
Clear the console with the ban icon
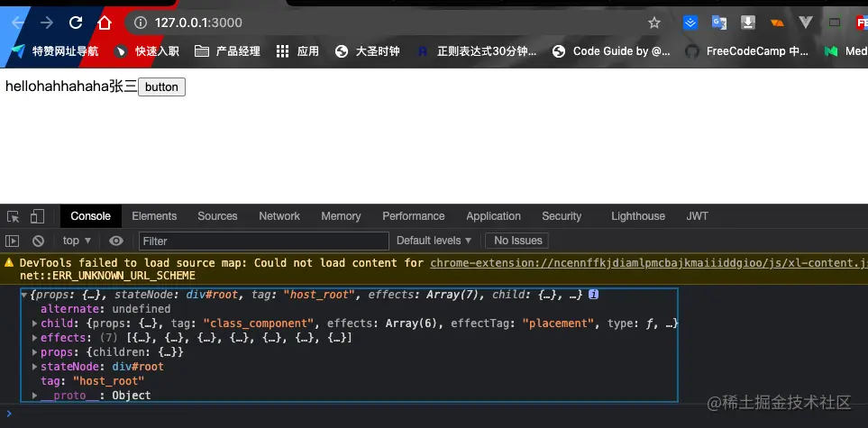(38, 241)
